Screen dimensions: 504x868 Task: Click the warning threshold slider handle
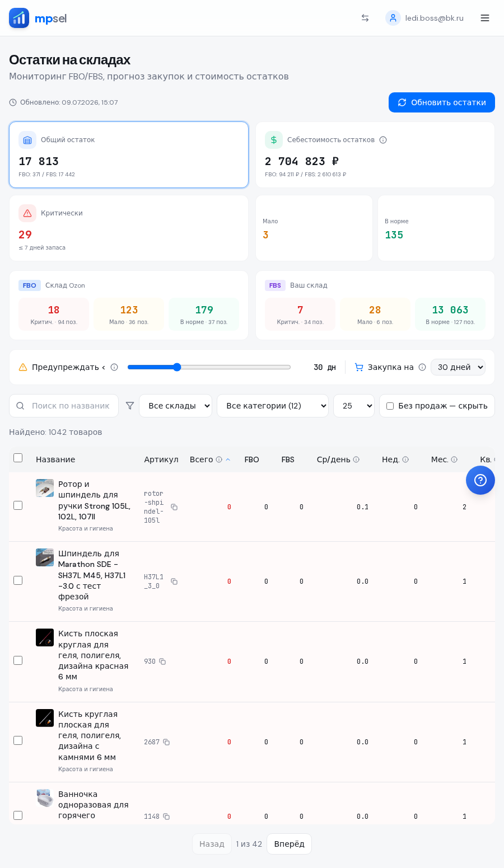[x=177, y=367]
